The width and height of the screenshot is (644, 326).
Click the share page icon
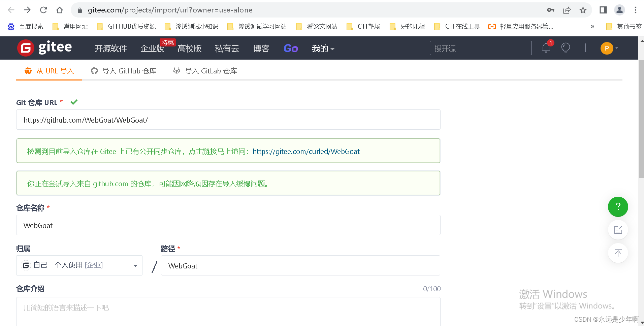[x=567, y=10]
